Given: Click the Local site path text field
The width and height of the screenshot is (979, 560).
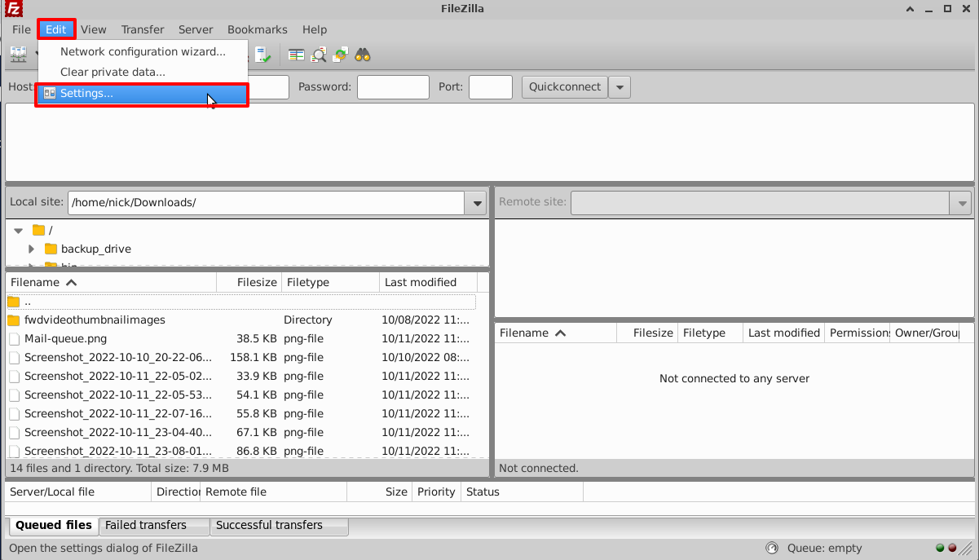Looking at the screenshot, I should click(x=266, y=203).
